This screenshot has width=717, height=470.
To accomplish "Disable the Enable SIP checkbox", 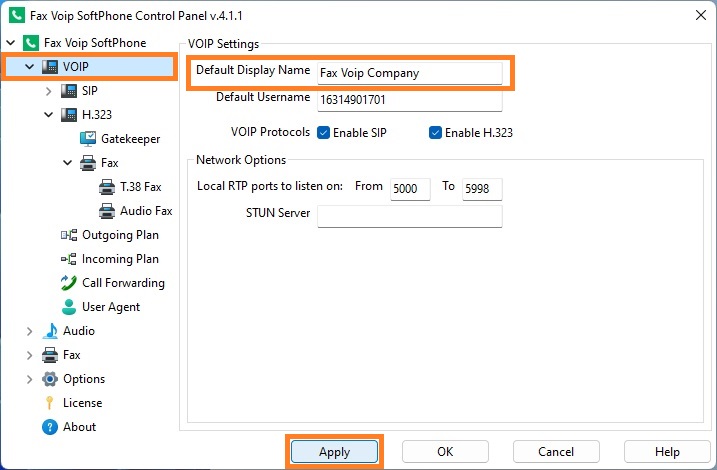I will pos(323,133).
